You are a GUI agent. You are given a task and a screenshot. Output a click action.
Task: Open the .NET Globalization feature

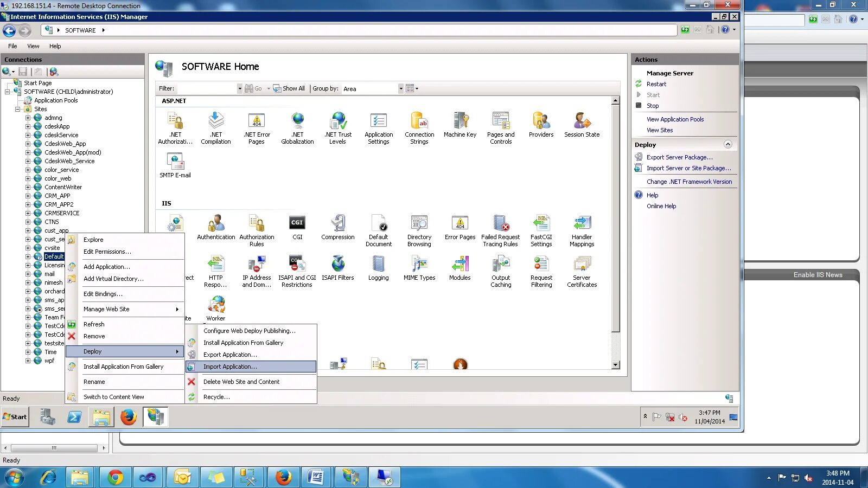click(297, 128)
